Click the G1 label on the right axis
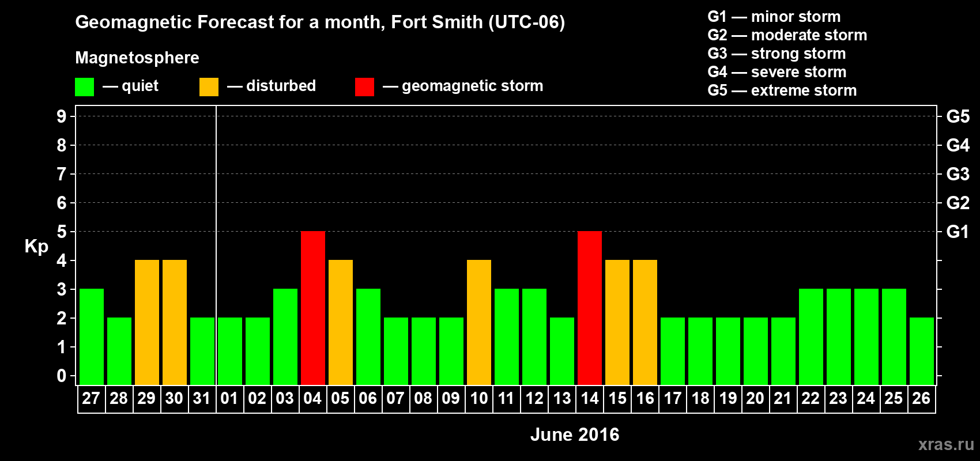The image size is (980, 461). pyautogui.click(x=958, y=232)
